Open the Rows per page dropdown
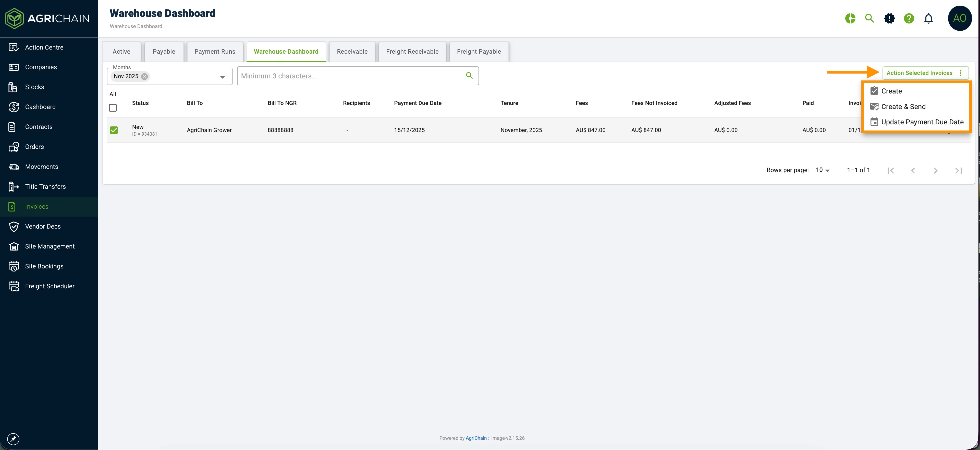 [x=823, y=170]
